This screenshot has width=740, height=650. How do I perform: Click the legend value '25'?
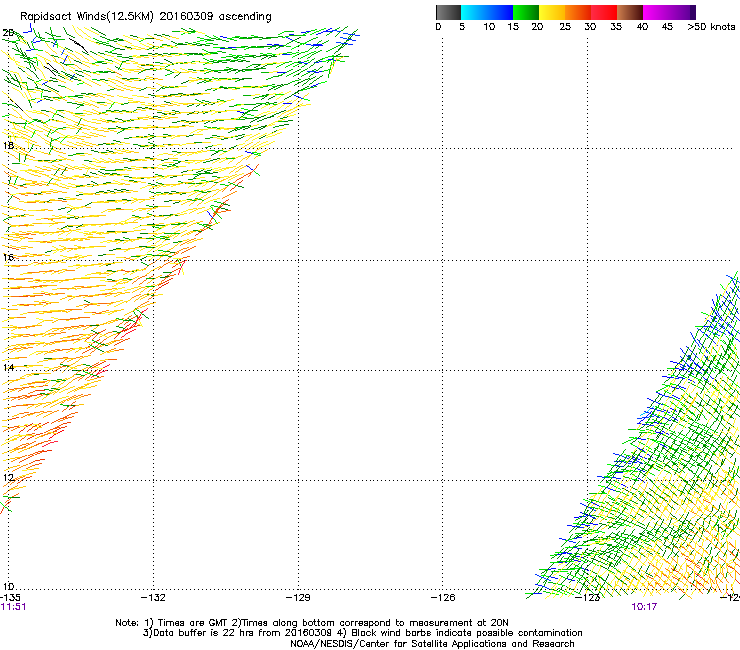564,27
